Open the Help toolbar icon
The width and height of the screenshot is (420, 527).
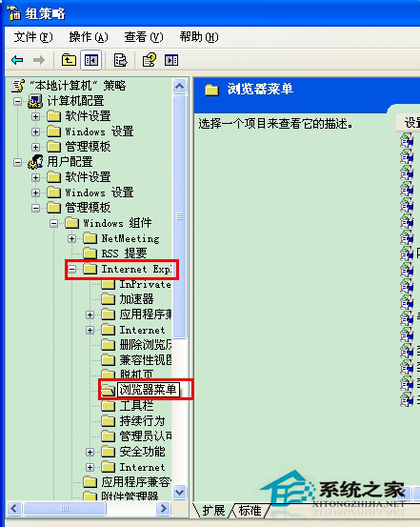(x=150, y=60)
